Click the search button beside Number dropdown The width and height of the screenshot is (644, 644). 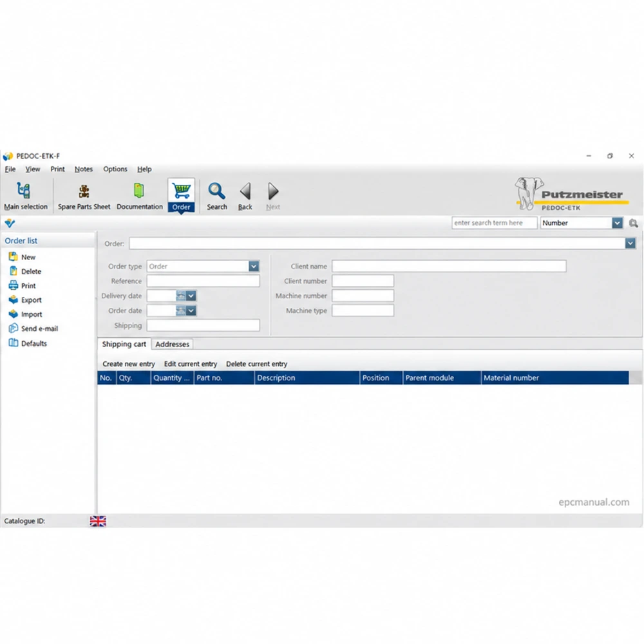click(x=633, y=223)
